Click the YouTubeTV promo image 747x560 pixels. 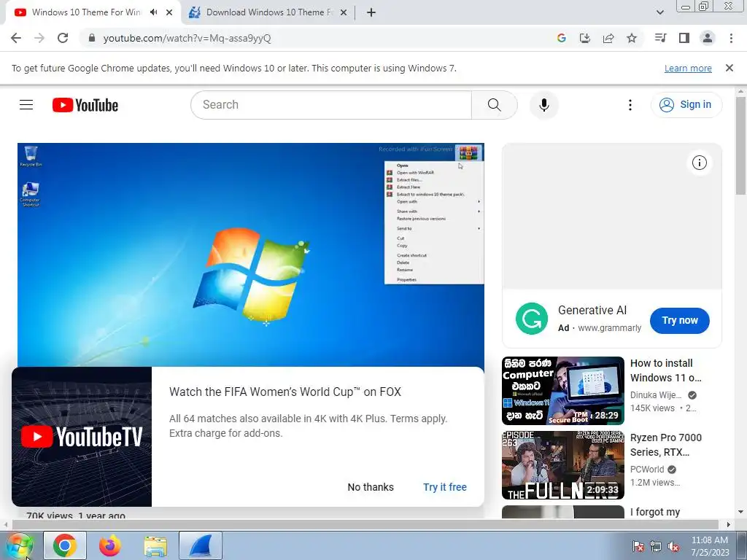click(x=82, y=437)
